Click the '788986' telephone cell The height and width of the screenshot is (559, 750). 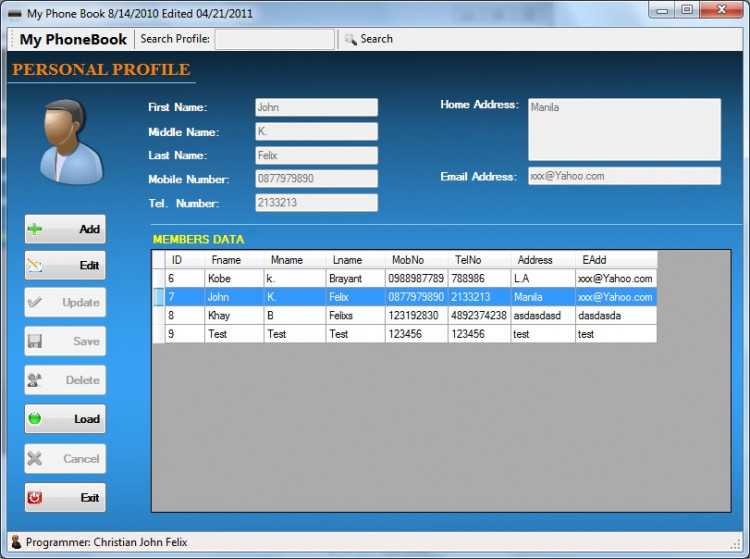479,278
